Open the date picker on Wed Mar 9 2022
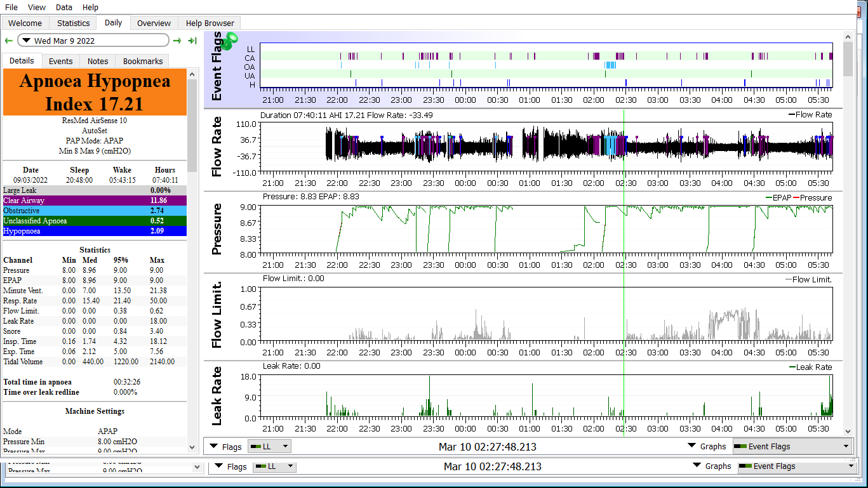 [x=93, y=41]
